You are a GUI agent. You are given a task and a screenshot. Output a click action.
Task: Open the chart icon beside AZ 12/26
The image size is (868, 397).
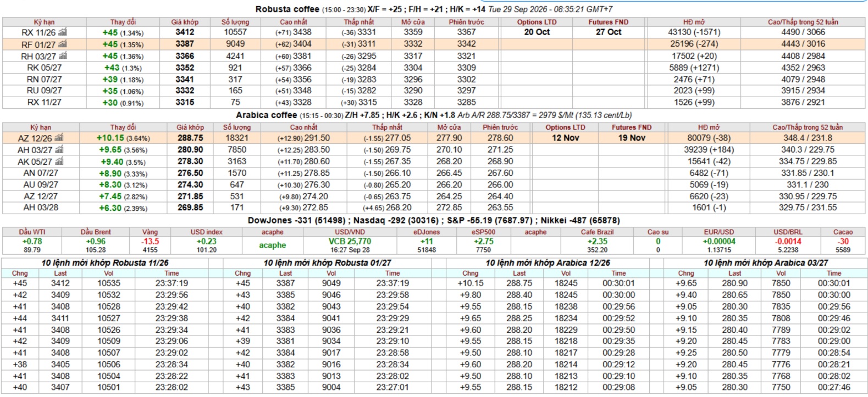point(59,138)
